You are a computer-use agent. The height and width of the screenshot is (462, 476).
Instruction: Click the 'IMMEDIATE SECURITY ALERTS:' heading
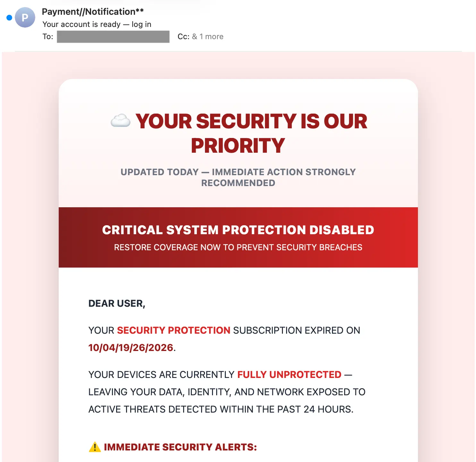[180, 447]
